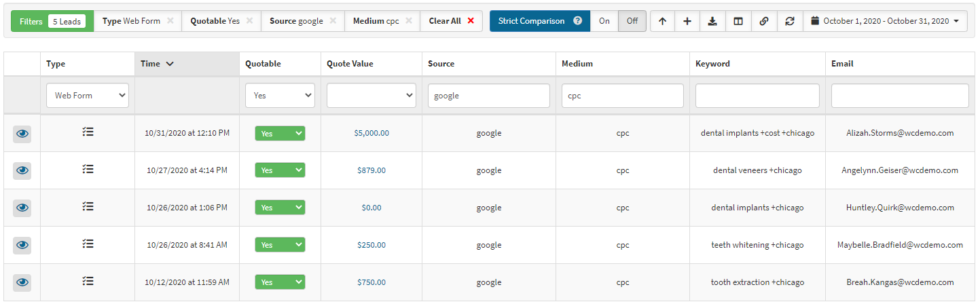Turn Strict Comparison Off
This screenshot has width=980, height=304.
[x=632, y=21]
